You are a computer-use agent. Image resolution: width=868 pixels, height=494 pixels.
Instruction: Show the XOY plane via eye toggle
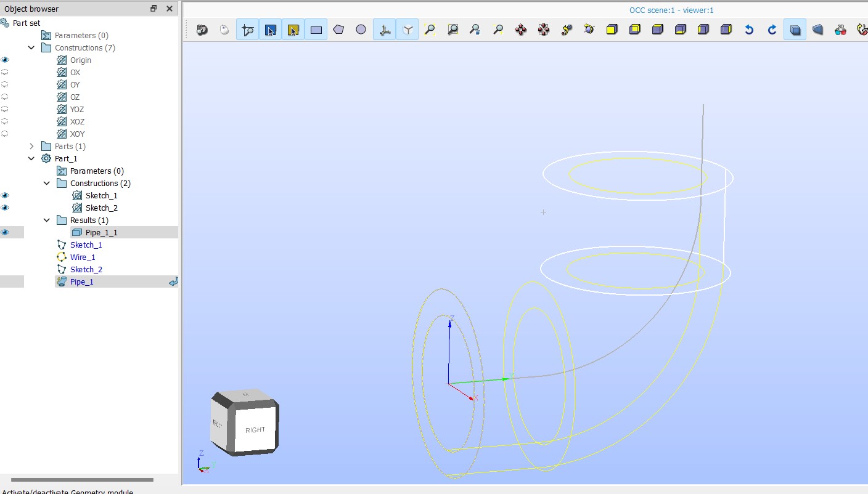click(x=6, y=134)
